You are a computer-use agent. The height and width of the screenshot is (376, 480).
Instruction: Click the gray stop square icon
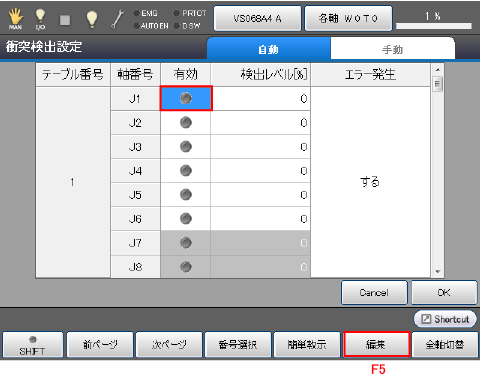65,20
